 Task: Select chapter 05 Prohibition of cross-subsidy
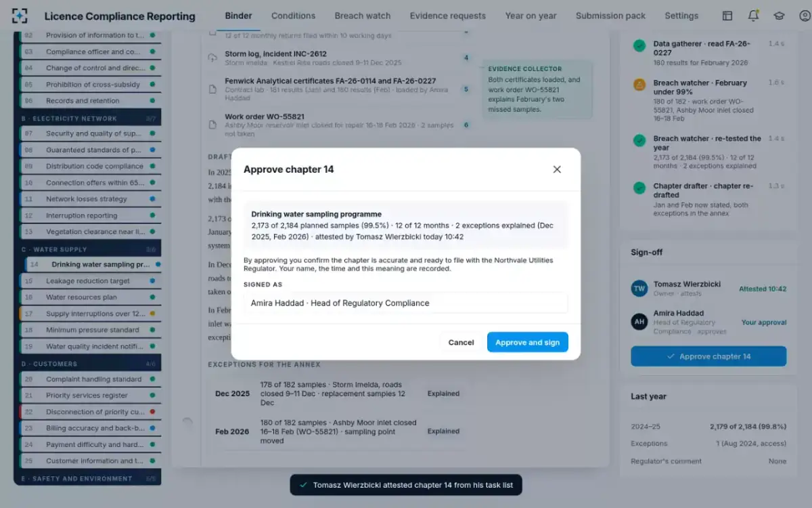point(91,85)
